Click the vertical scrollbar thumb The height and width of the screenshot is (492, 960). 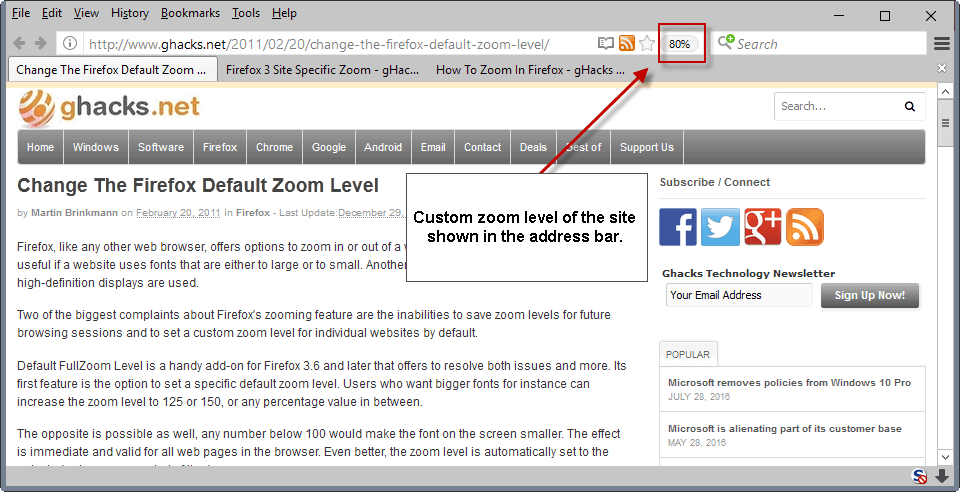(x=945, y=123)
